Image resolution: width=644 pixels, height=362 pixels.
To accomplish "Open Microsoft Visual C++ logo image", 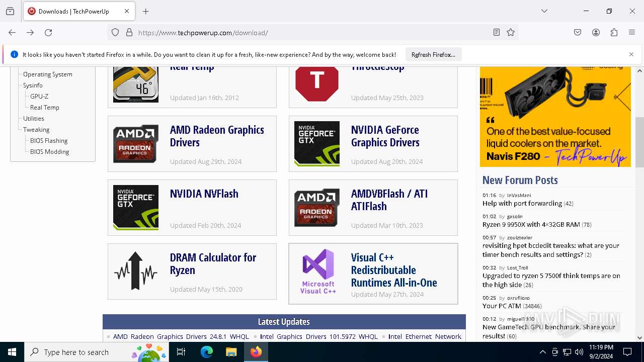I will (318, 271).
